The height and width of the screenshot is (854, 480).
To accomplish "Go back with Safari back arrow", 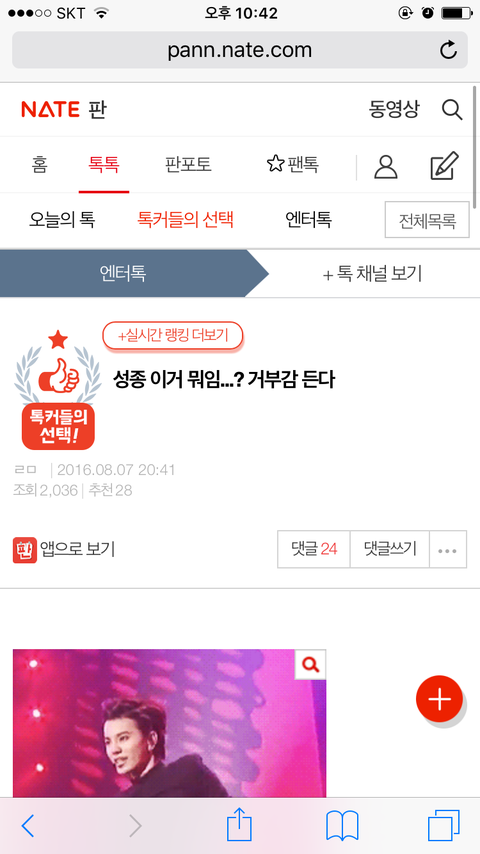I will (28, 826).
